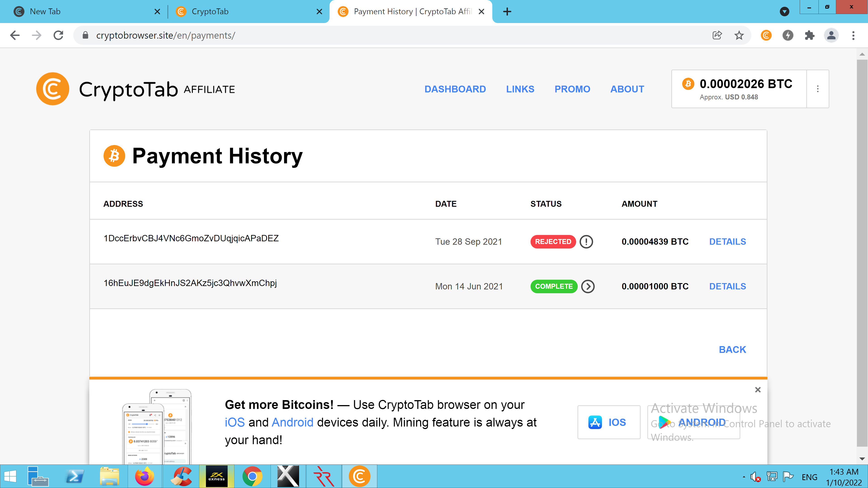Viewport: 868px width, 488px height.
Task: Open CCleaner from the taskbar
Action: point(181,476)
